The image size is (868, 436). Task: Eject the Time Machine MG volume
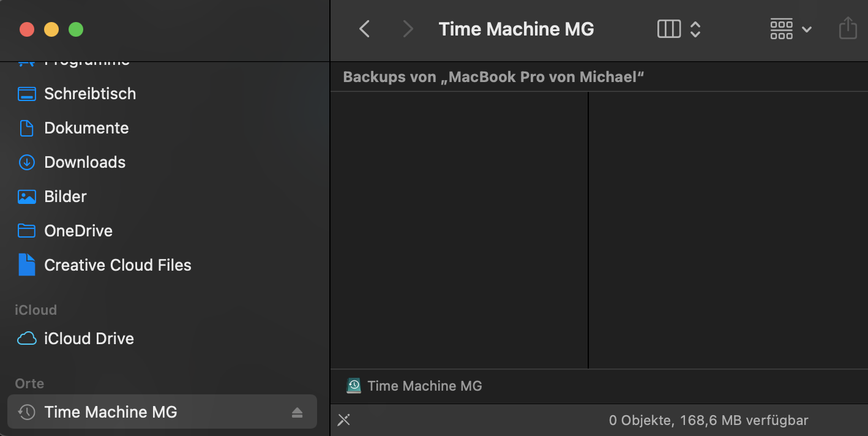click(x=297, y=413)
